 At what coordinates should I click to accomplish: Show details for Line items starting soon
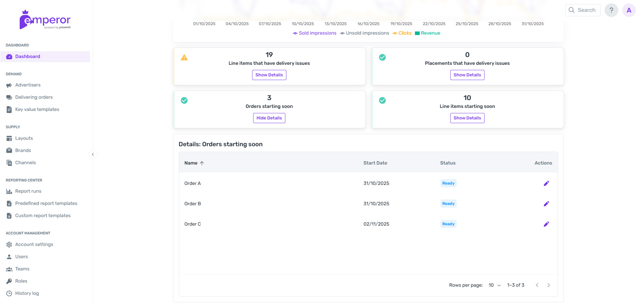click(x=467, y=118)
